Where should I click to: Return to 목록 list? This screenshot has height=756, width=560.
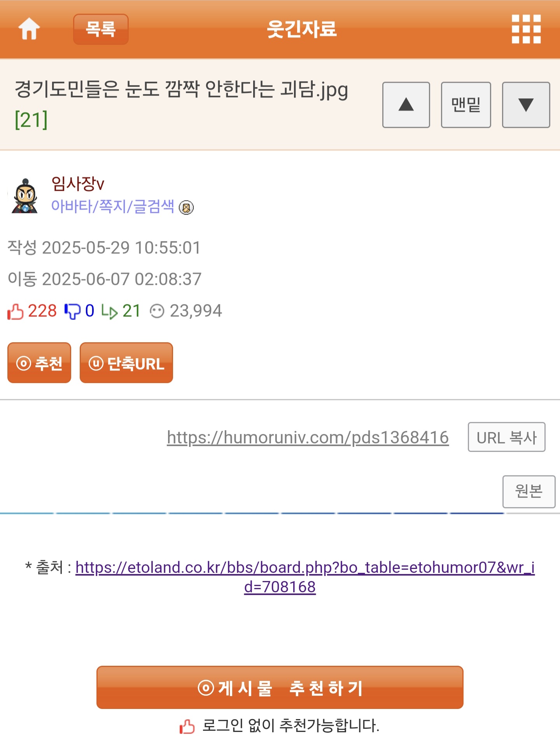pyautogui.click(x=101, y=29)
